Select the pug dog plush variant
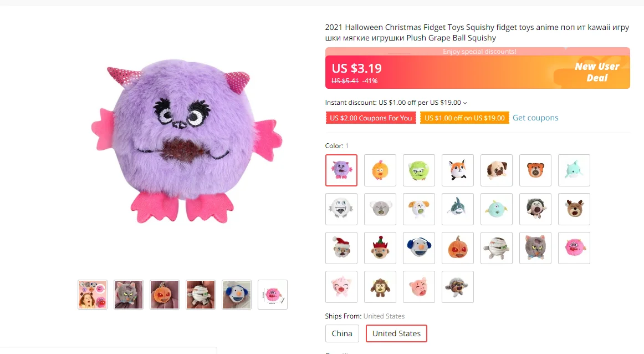Screen dimensions: 644x354 [x=497, y=170]
